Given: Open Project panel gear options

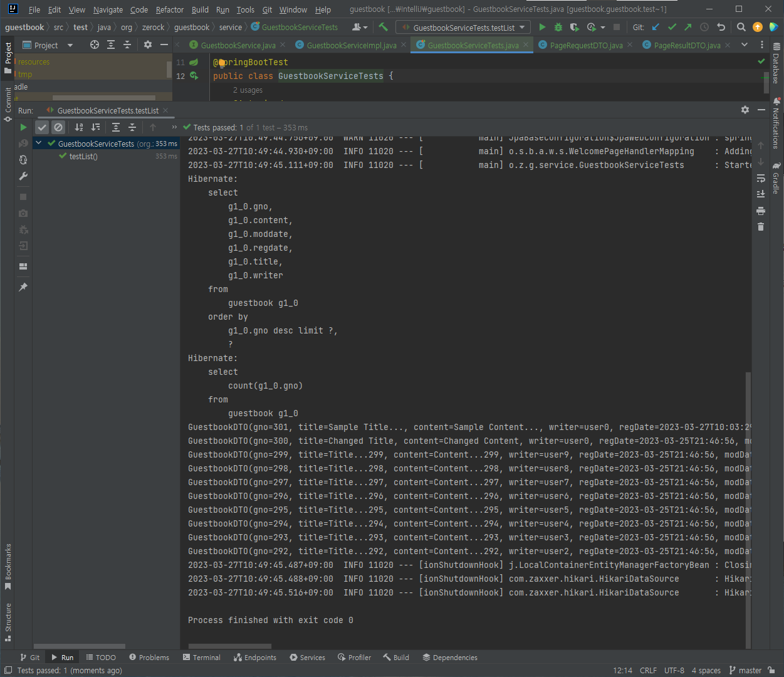Looking at the screenshot, I should pos(148,45).
